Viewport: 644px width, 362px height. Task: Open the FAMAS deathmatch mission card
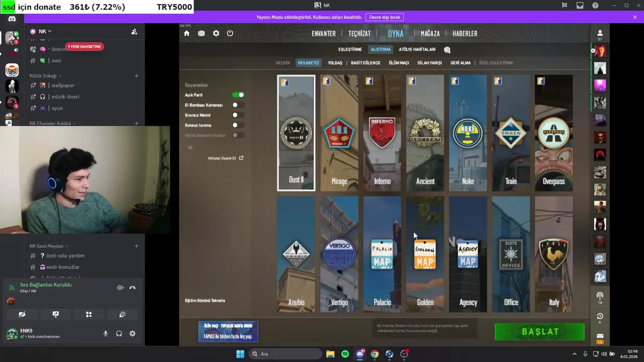click(x=228, y=332)
